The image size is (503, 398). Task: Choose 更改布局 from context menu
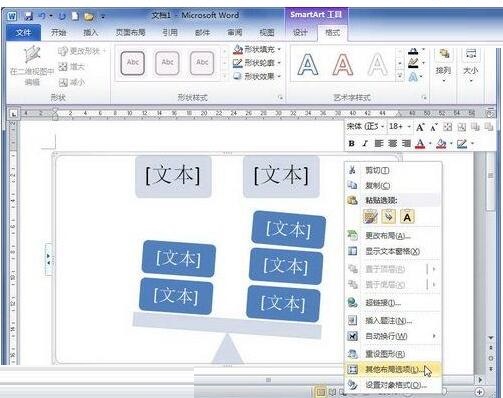coord(393,236)
